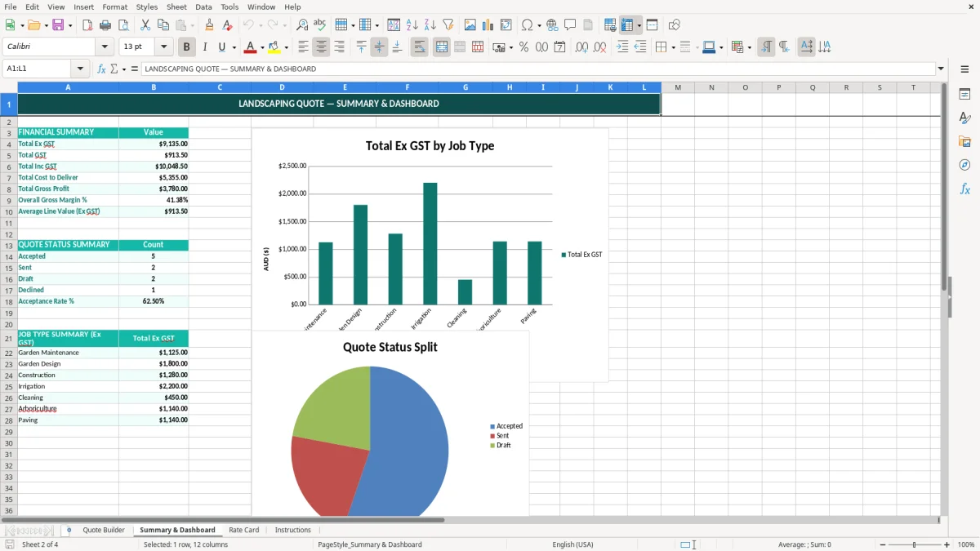Center text horizontally
This screenshot has height=551, width=980.
click(x=321, y=47)
